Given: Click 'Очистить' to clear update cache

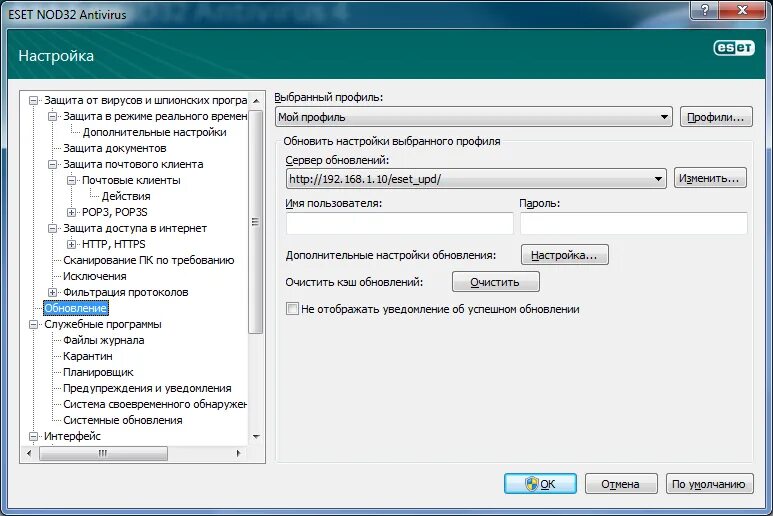Looking at the screenshot, I should 495,282.
